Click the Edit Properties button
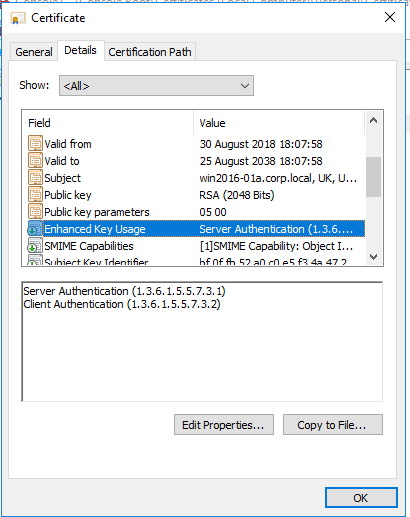The width and height of the screenshot is (410, 517). (x=224, y=425)
